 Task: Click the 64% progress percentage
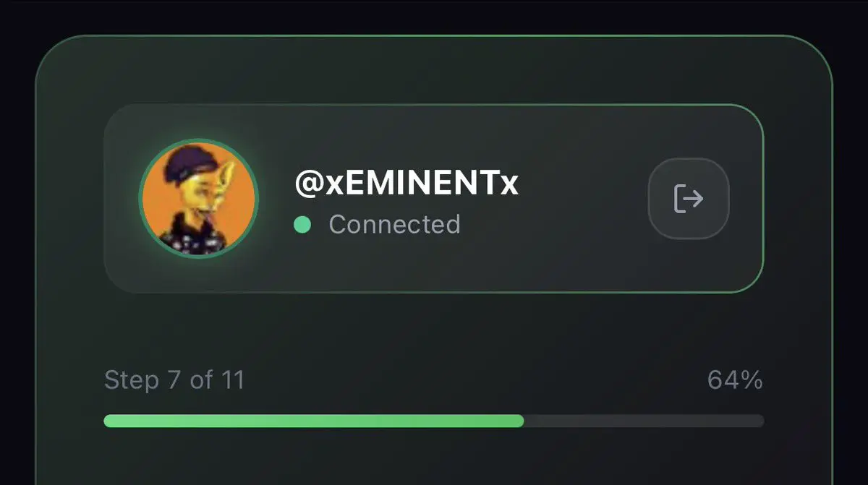tap(735, 380)
